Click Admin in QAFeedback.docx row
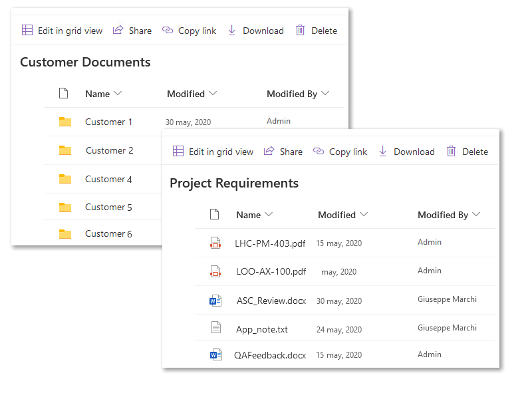Screen dimensions: 532x399 click(430, 354)
